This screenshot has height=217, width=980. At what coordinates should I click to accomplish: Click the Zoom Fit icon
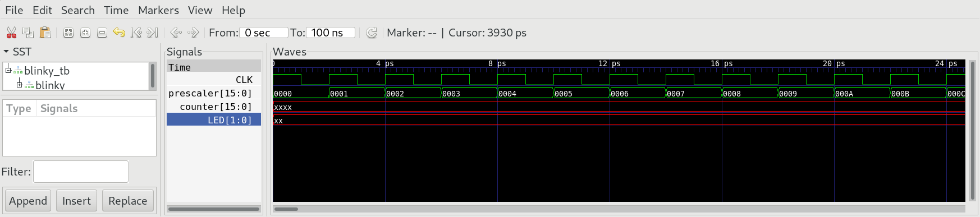pos(68,33)
